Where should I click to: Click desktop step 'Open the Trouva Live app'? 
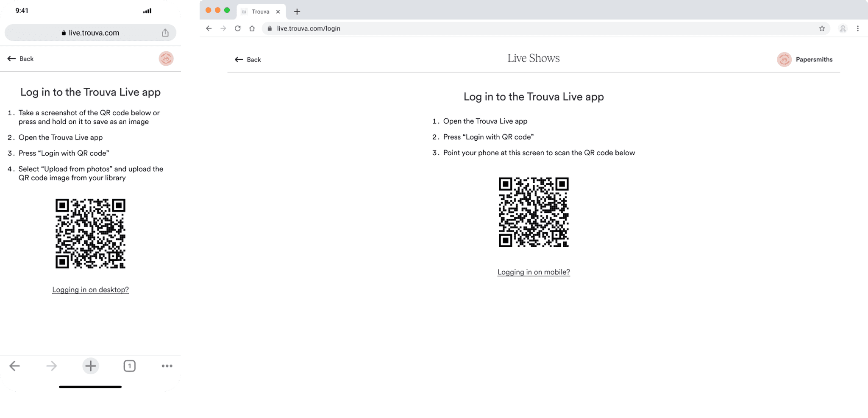click(485, 121)
